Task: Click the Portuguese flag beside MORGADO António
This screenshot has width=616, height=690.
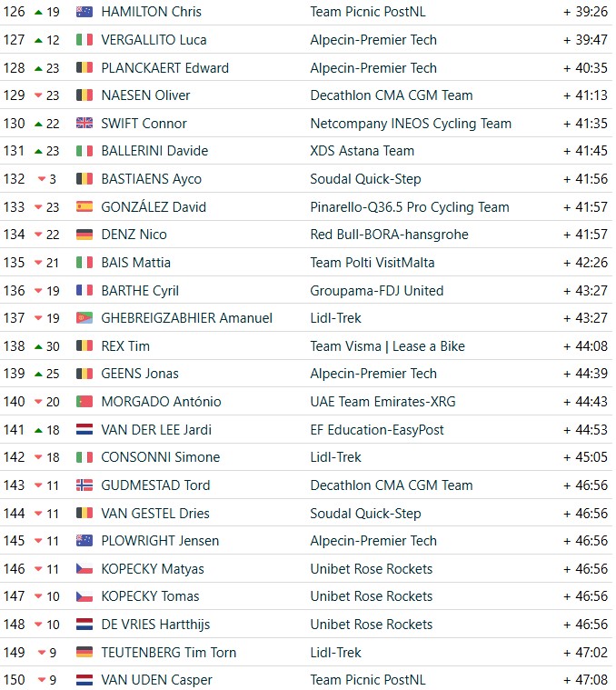Action: point(84,401)
